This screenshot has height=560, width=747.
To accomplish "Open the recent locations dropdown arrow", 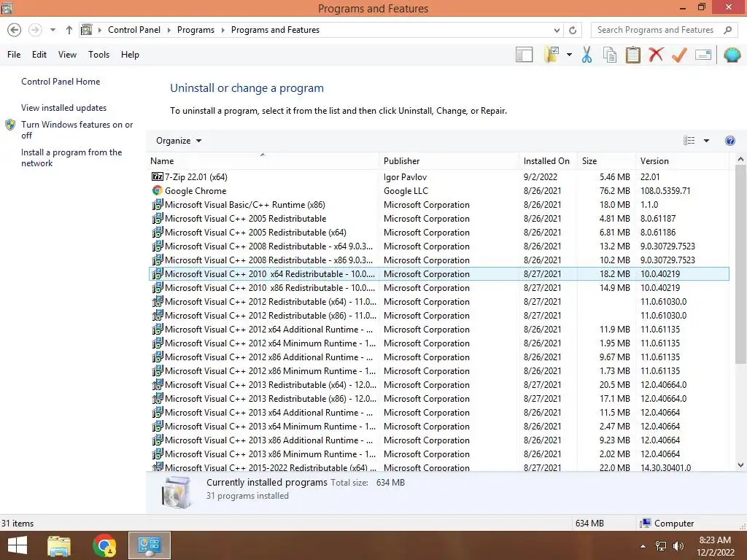I will [53, 30].
